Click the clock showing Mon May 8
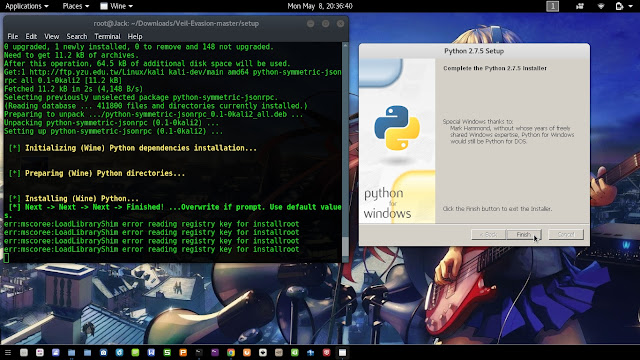Viewport: 640px width, 360px height. point(320,6)
